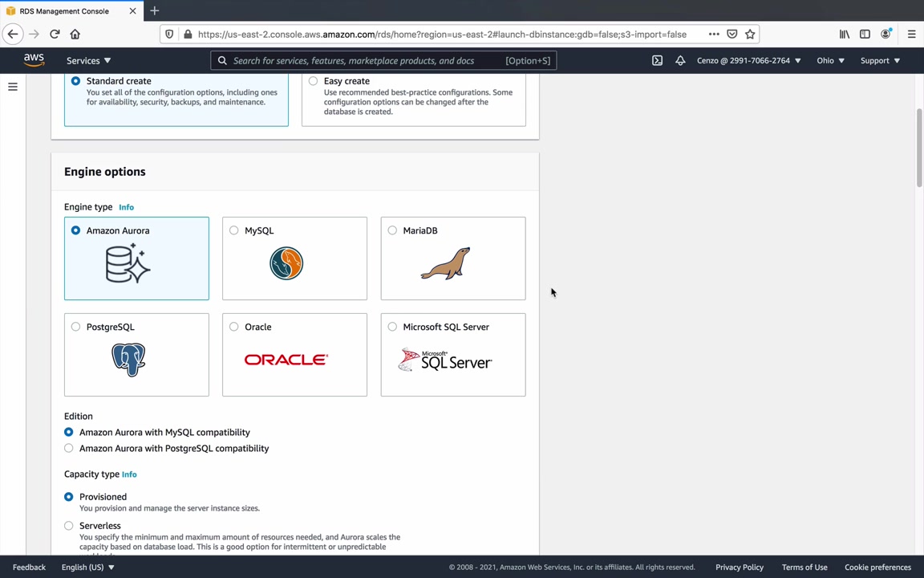Select the Standard create radio button
The image size is (924, 578).
[x=75, y=81]
